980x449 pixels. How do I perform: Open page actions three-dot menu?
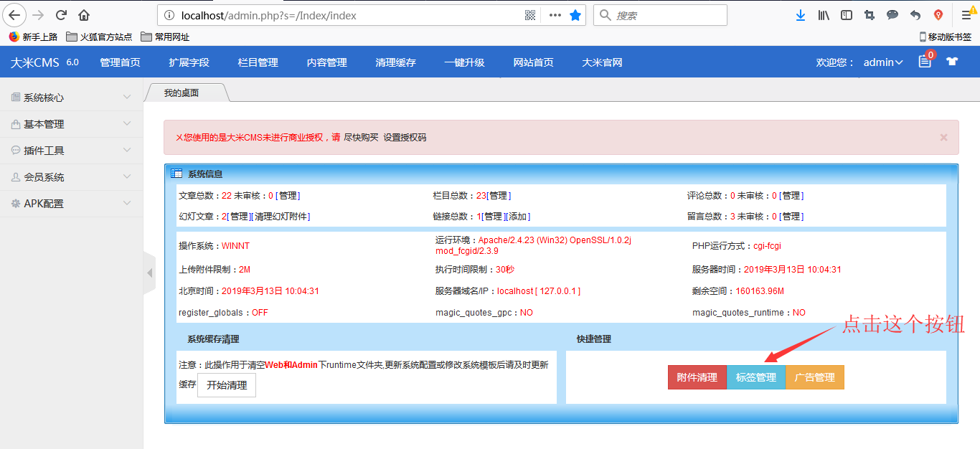555,15
